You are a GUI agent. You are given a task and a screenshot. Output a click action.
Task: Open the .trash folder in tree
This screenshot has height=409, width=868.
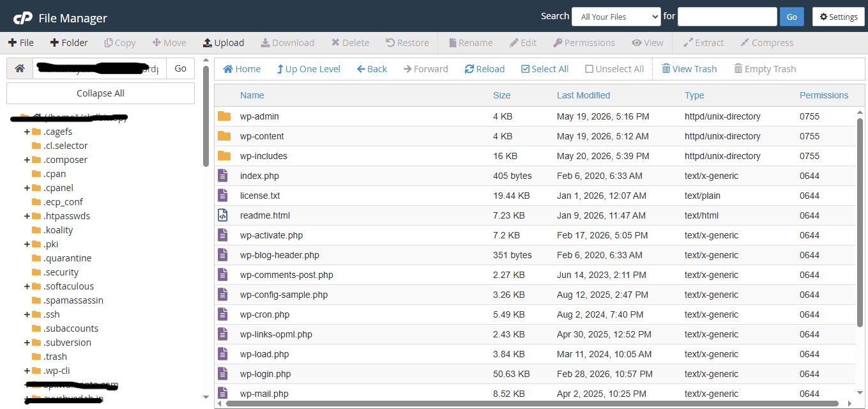[49, 357]
